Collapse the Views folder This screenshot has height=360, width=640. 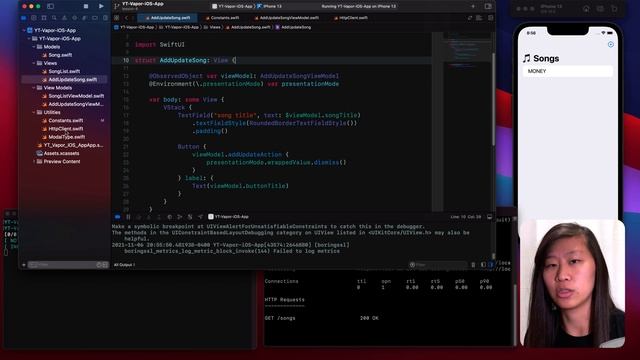pyautogui.click(x=34, y=63)
